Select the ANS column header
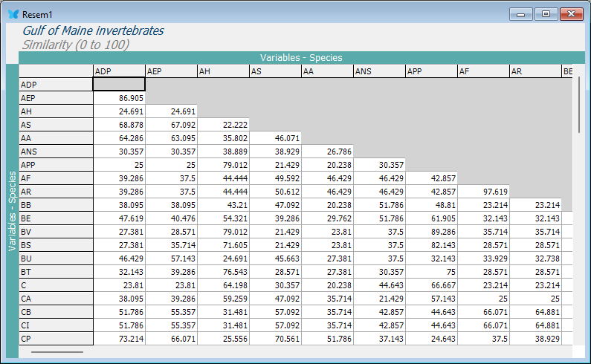Image resolution: width=591 pixels, height=364 pixels. (378, 71)
